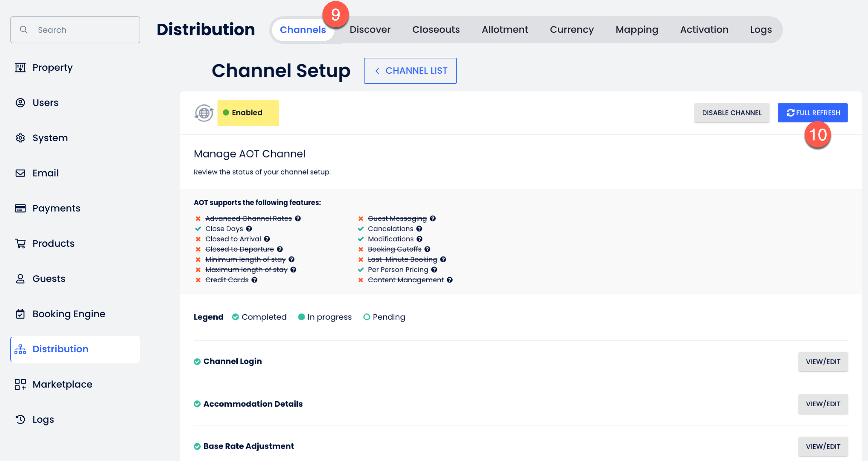
Task: Click the Accommodation Details completed check
Action: pos(197,404)
